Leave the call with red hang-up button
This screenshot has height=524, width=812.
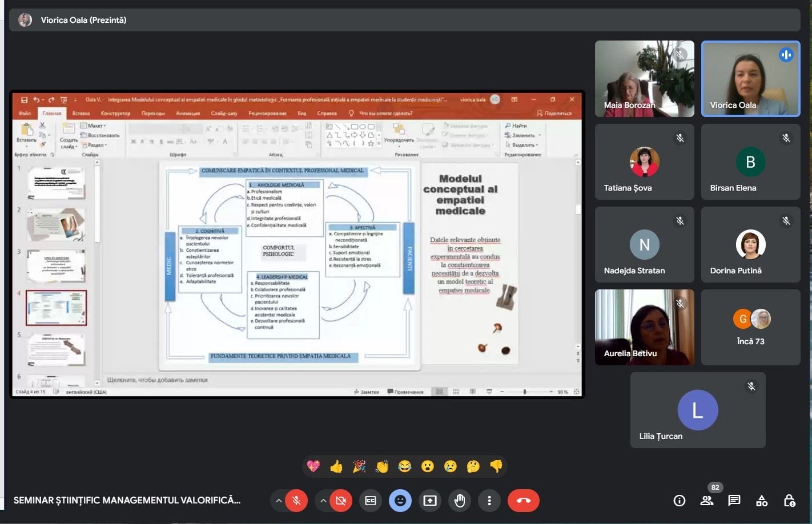[524, 501]
